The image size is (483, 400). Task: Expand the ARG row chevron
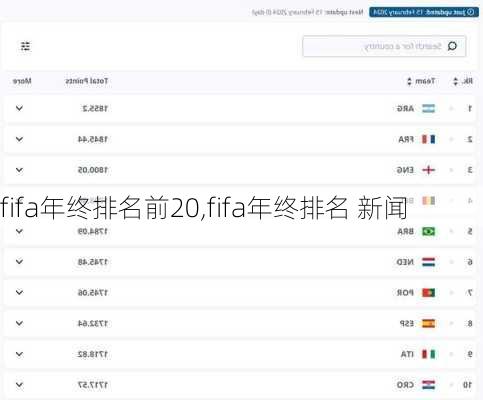tap(19, 108)
